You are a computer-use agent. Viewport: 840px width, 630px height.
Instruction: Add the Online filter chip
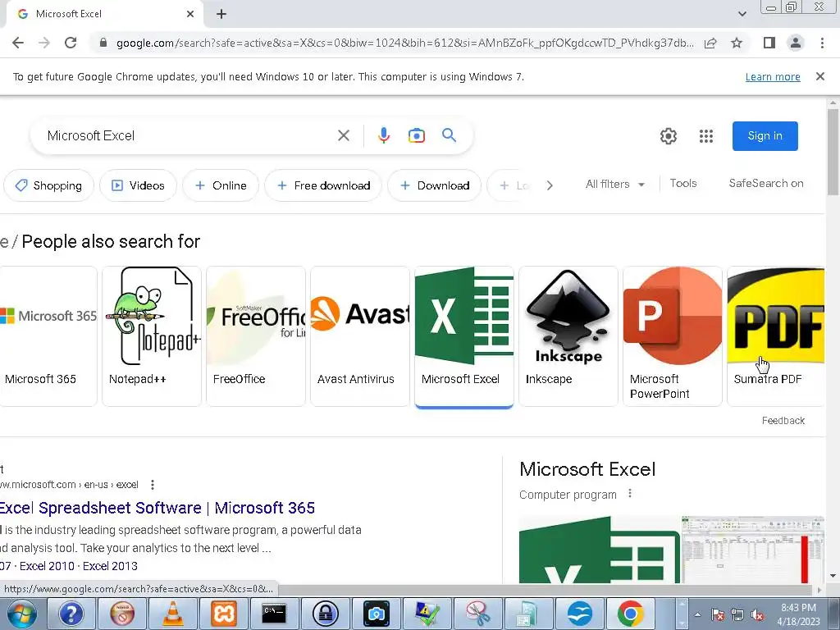[x=221, y=185]
